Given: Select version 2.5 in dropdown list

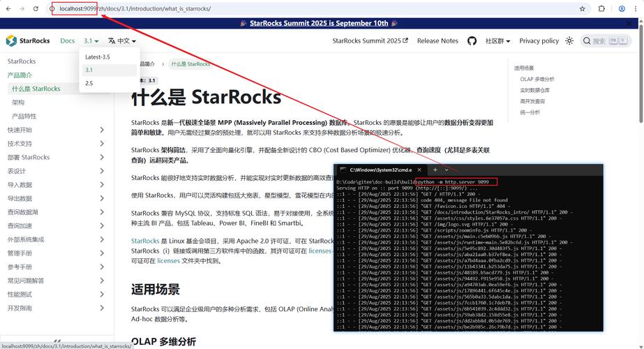Looking at the screenshot, I should (x=110, y=83).
